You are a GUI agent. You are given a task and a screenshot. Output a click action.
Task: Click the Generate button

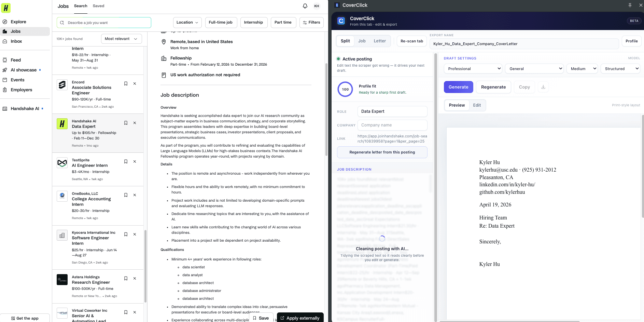(x=458, y=87)
